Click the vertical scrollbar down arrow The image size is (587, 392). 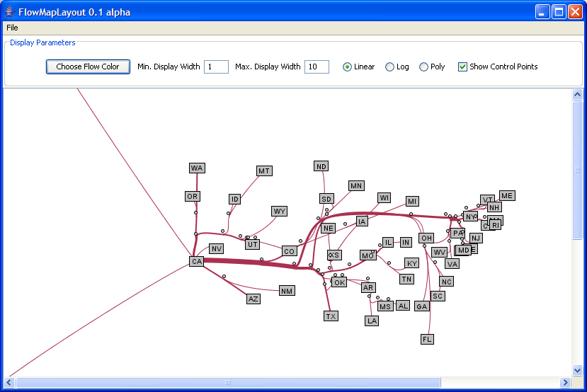(577, 370)
